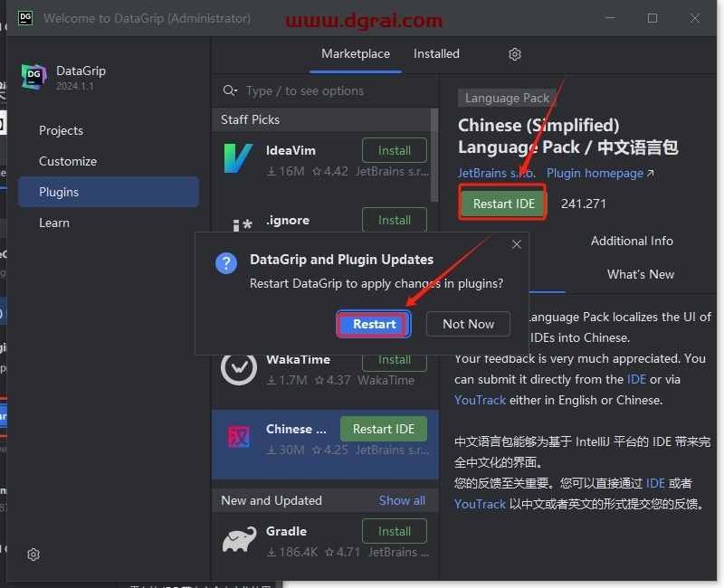
Task: Click the DataGrip logo in the sidebar
Action: click(33, 77)
